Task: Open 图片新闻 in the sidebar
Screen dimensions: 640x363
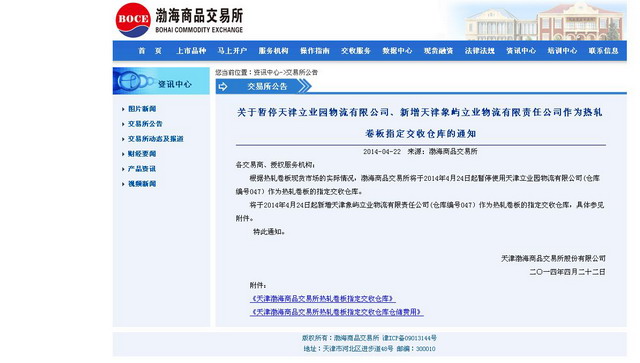Action: (x=142, y=109)
